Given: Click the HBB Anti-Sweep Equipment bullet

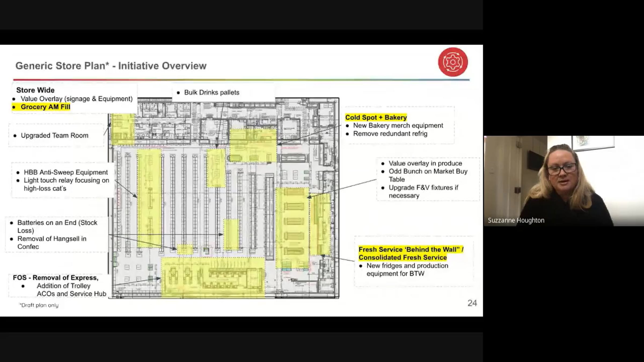Looking at the screenshot, I should click(66, 172).
